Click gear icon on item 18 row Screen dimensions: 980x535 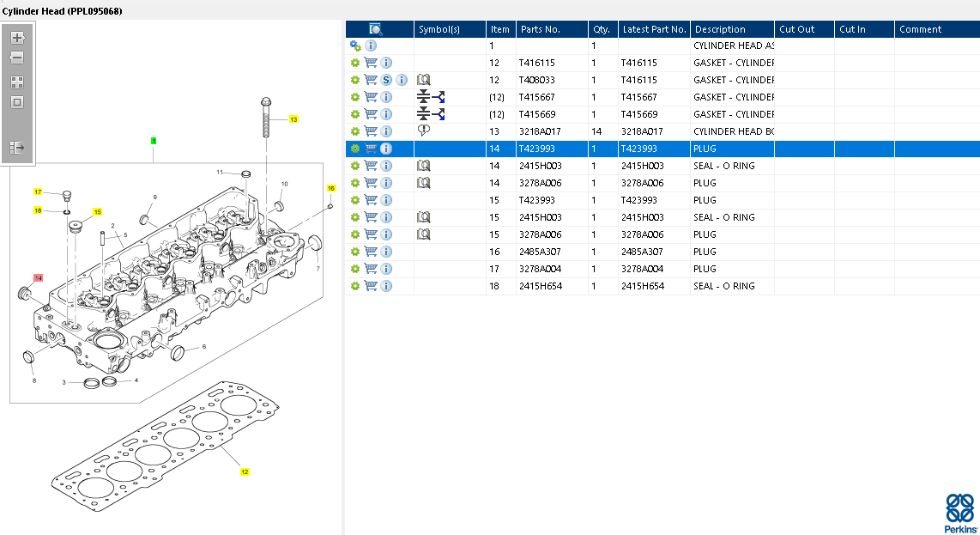[x=354, y=286]
